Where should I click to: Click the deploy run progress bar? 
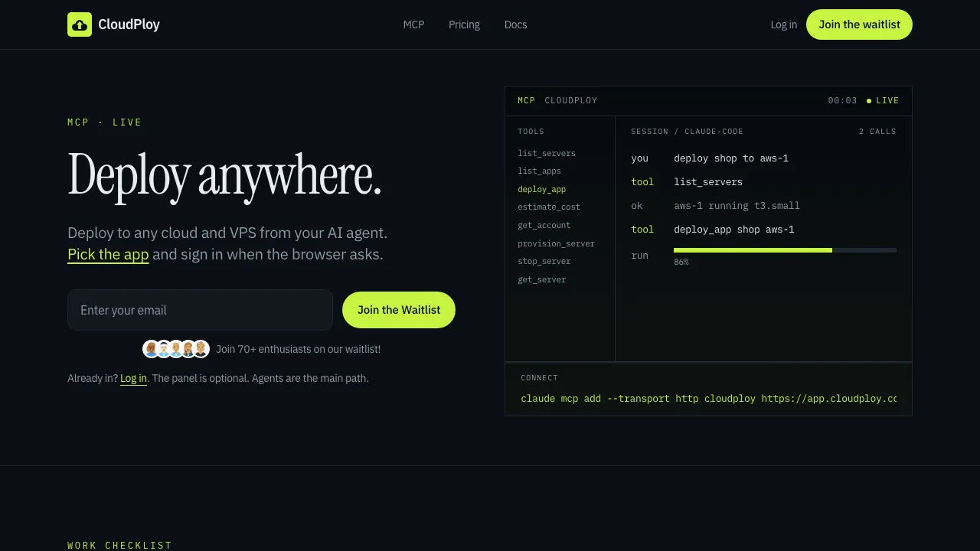785,250
